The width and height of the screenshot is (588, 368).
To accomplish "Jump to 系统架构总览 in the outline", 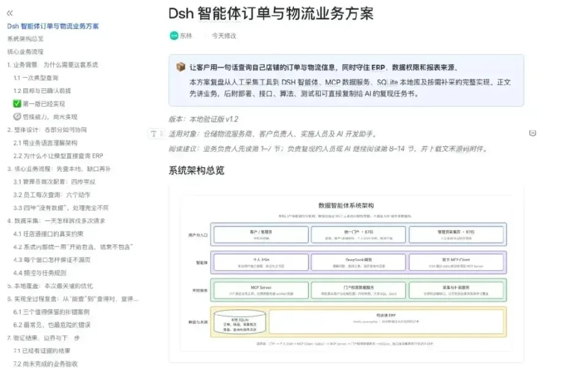I will click(x=25, y=39).
